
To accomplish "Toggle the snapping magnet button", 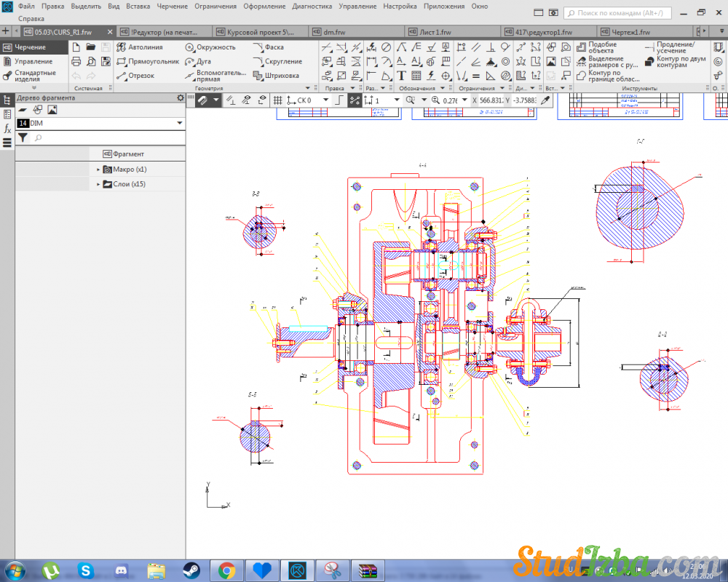I will (204, 100).
